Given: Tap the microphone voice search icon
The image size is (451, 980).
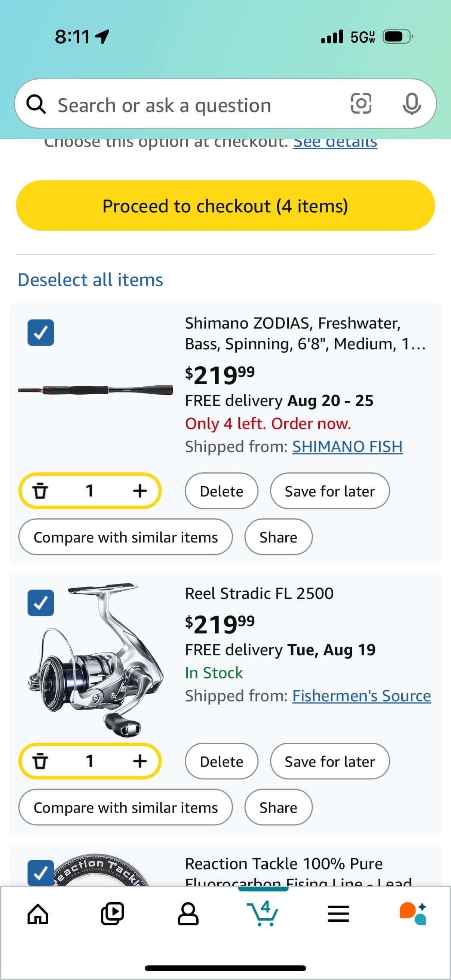Looking at the screenshot, I should 411,104.
